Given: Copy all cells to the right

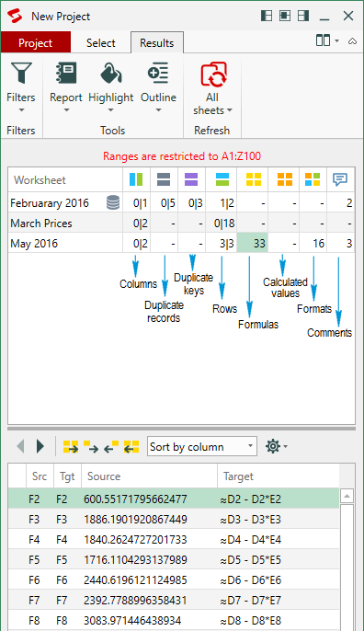Looking at the screenshot, I should tap(71, 447).
